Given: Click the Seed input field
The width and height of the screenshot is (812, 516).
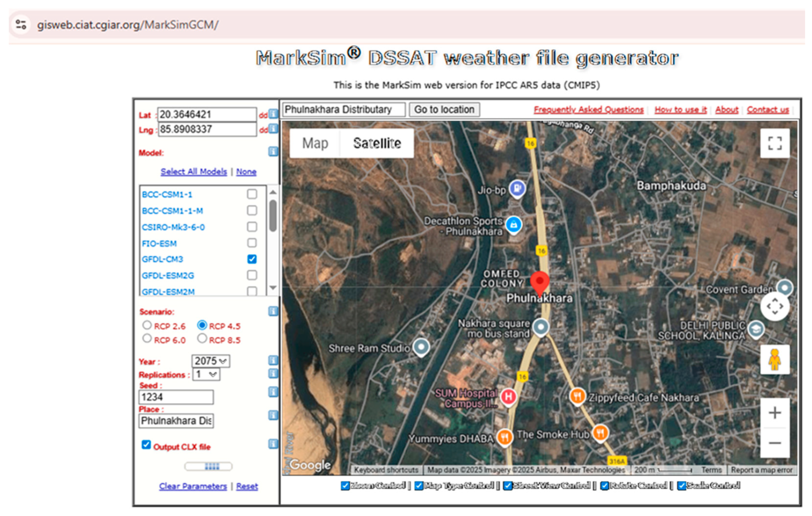Looking at the screenshot, I should click(x=176, y=397).
